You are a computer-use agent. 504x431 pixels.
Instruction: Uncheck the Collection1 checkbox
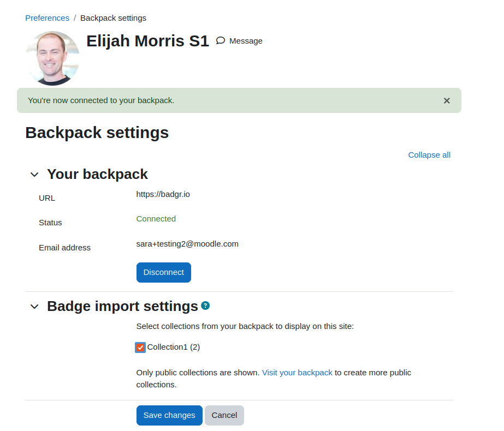click(x=140, y=347)
